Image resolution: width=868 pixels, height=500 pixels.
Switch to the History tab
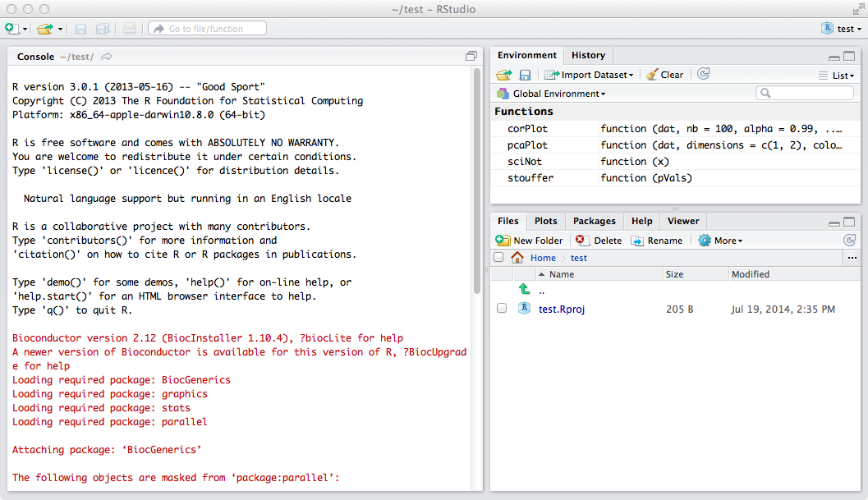click(x=588, y=55)
